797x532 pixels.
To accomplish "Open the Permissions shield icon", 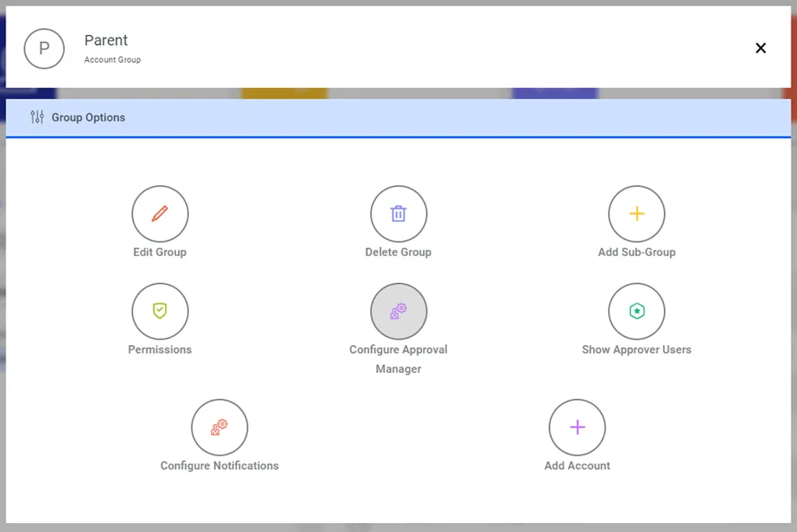I will (160, 311).
